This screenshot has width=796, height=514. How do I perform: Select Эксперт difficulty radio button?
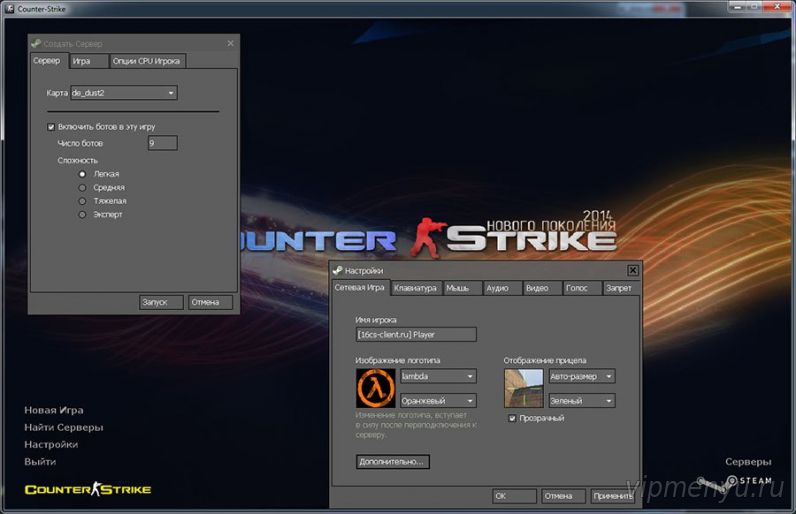coord(82,215)
